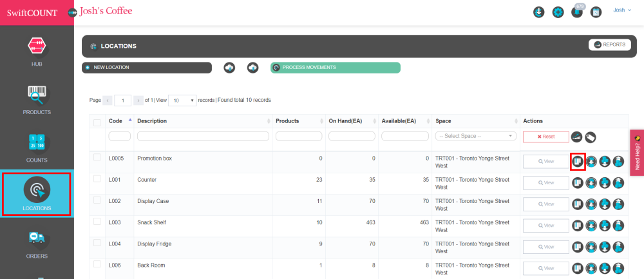Screen dimensions: 644x279
Task: Click the Products filter input field
Action: (x=299, y=136)
